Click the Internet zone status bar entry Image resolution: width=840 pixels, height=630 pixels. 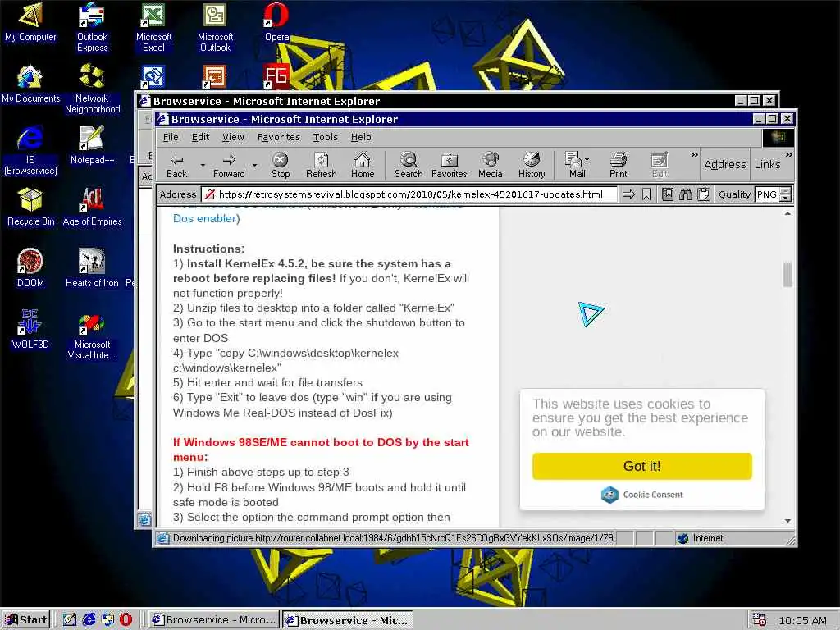pos(701,538)
